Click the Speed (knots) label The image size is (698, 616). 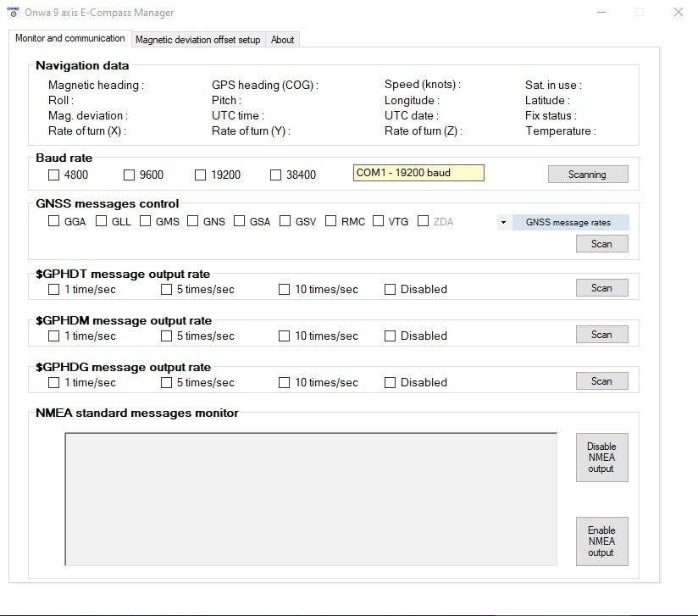coord(423,85)
